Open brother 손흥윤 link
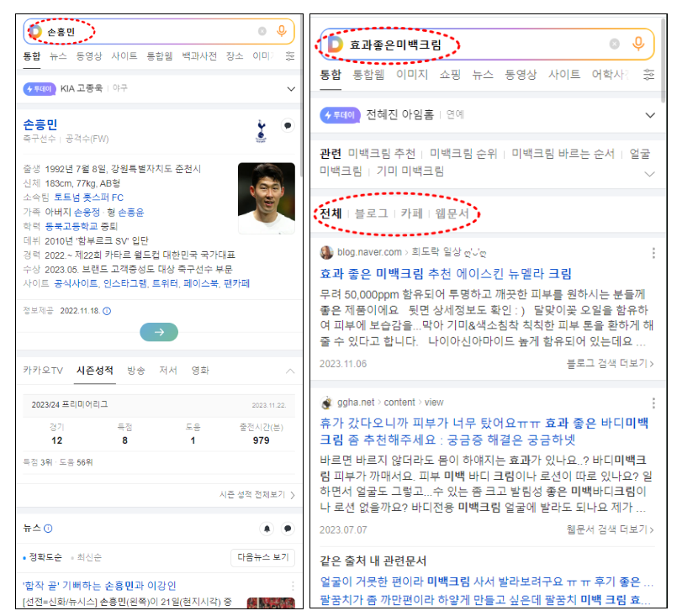677x616 pixels. click(131, 212)
